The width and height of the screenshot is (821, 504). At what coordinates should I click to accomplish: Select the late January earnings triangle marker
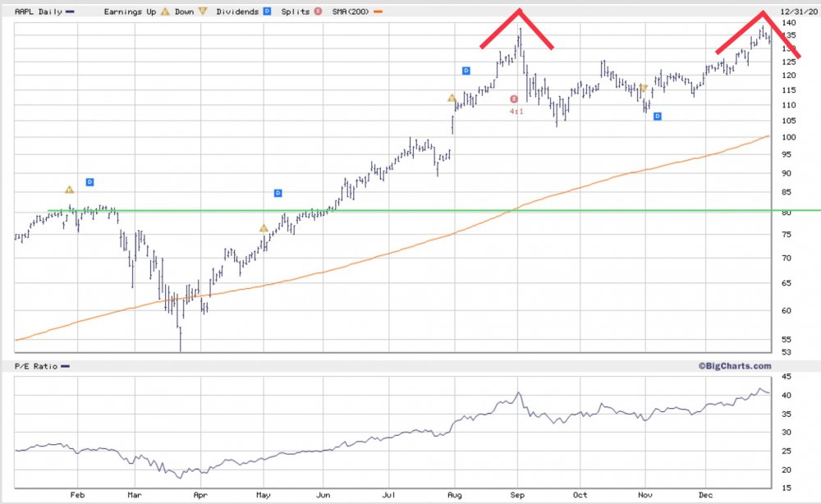69,190
